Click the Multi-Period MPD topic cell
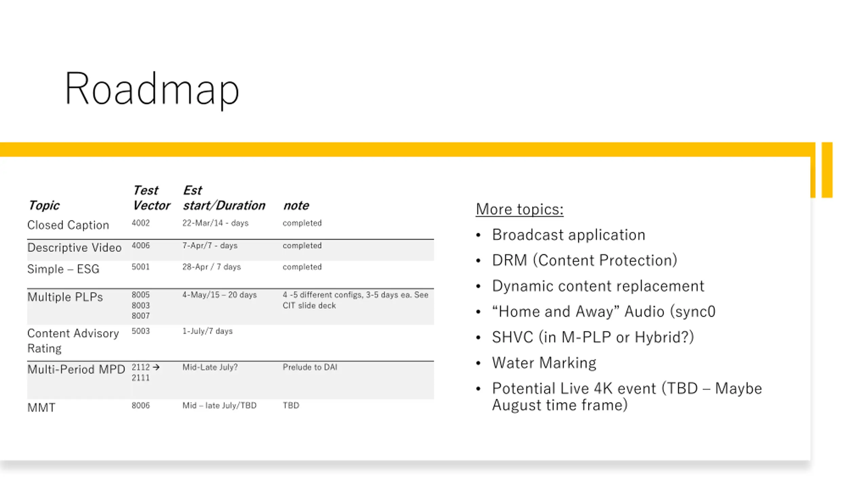This screenshot has height=488, width=868. point(76,369)
